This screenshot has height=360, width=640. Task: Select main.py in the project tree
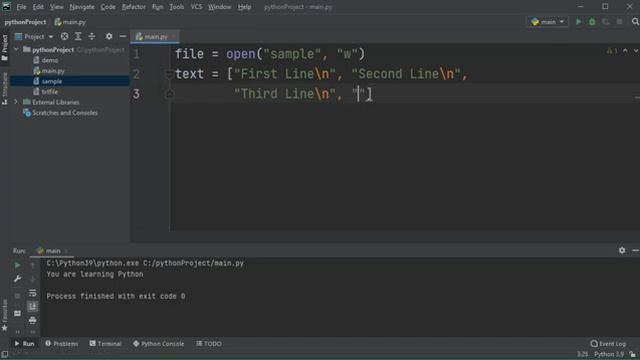click(53, 71)
